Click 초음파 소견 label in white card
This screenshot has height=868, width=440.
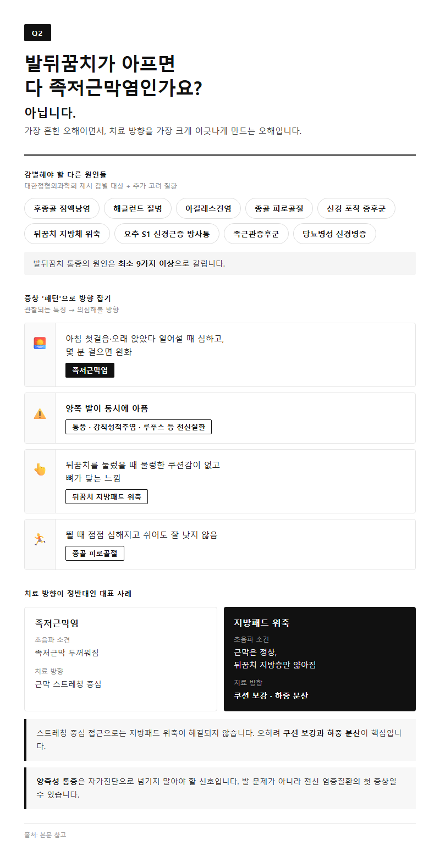coord(52,640)
